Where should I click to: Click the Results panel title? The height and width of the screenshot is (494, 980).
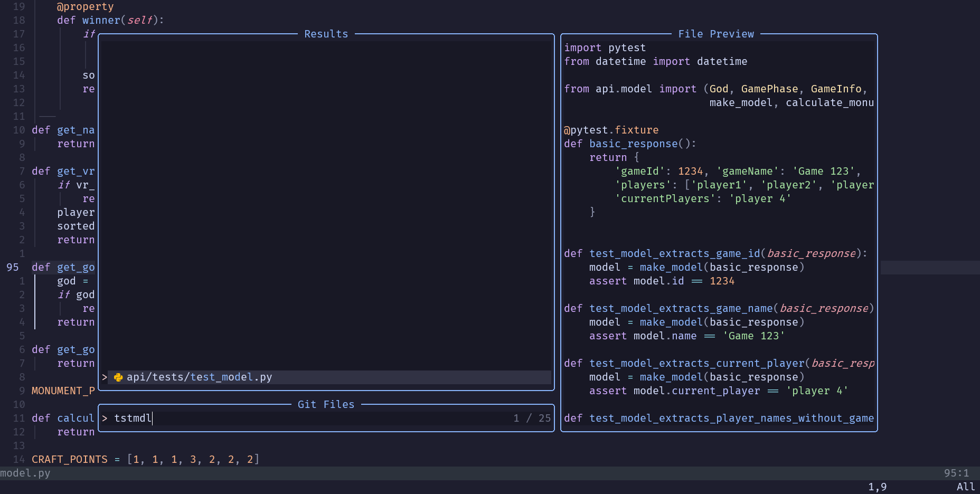click(x=326, y=34)
